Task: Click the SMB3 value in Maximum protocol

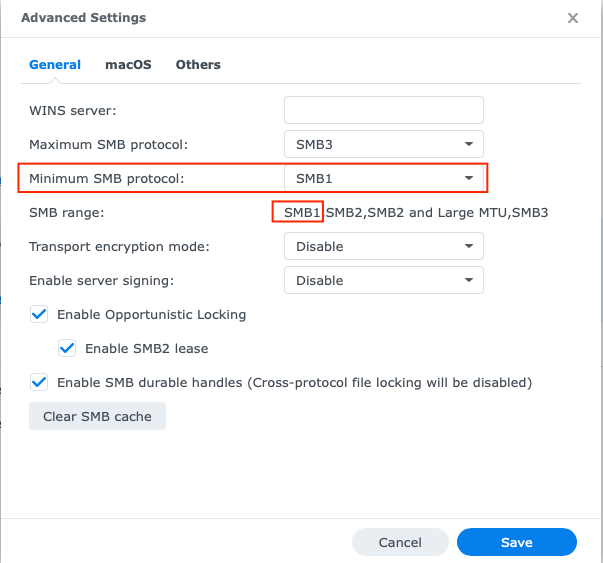Action: [x=314, y=145]
